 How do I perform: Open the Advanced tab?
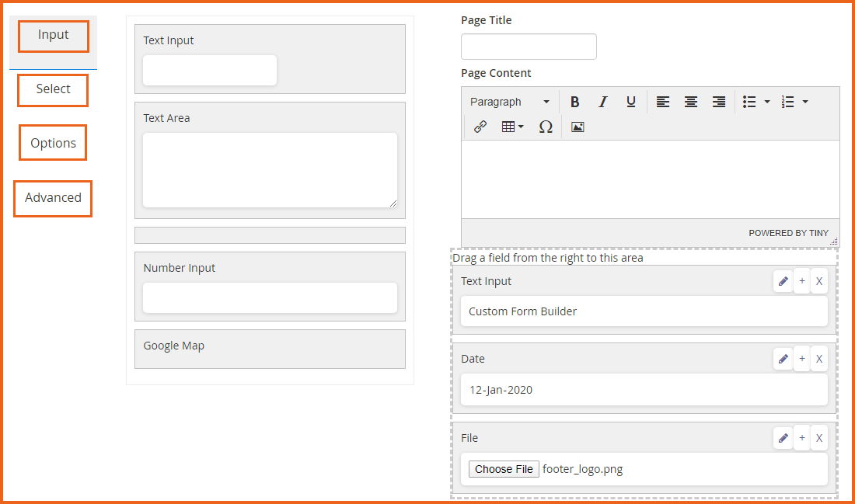pos(53,198)
